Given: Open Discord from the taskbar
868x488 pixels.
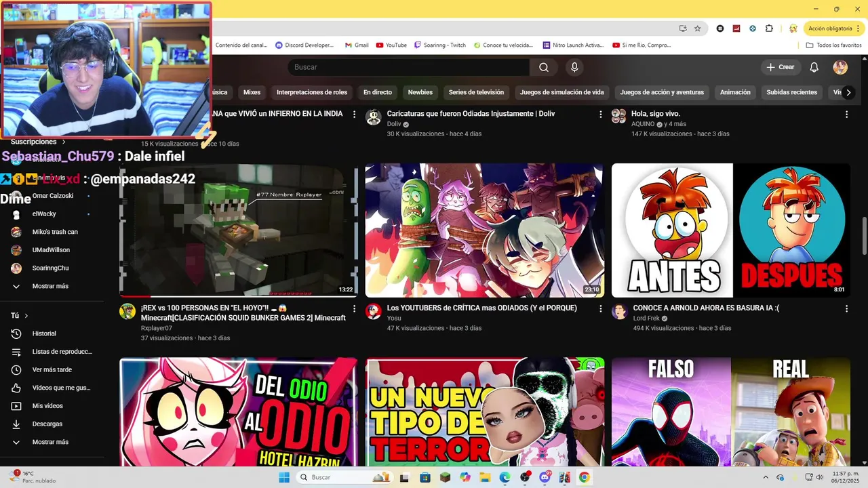Looking at the screenshot, I should tap(545, 477).
